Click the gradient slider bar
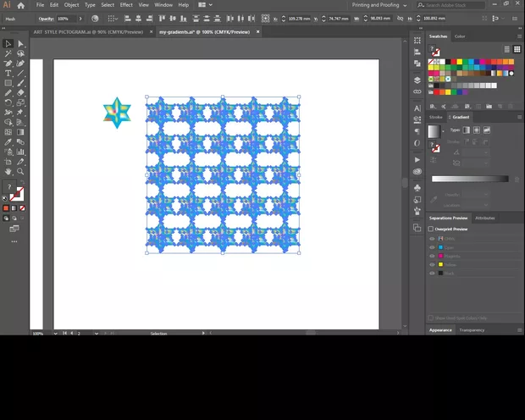 pyautogui.click(x=471, y=179)
